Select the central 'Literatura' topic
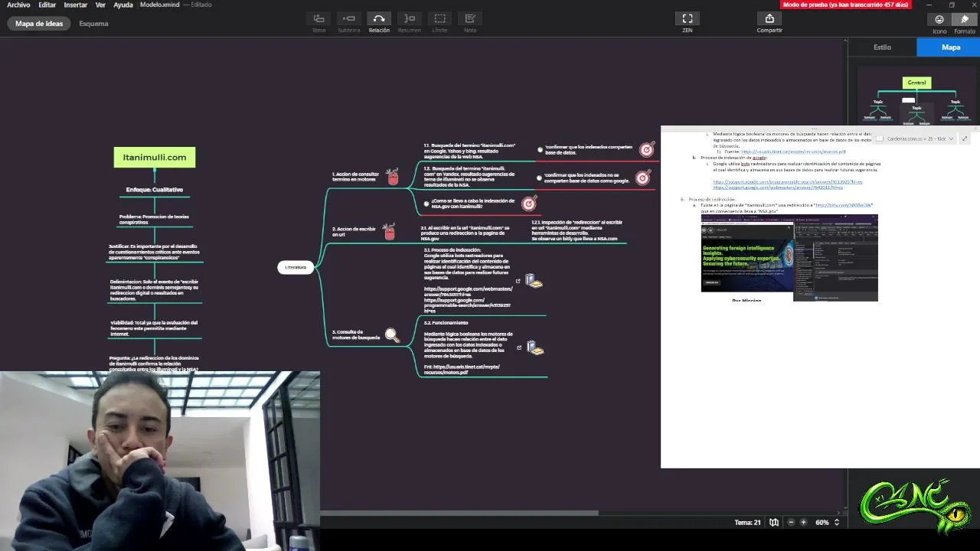This screenshot has height=551, width=980. [296, 267]
